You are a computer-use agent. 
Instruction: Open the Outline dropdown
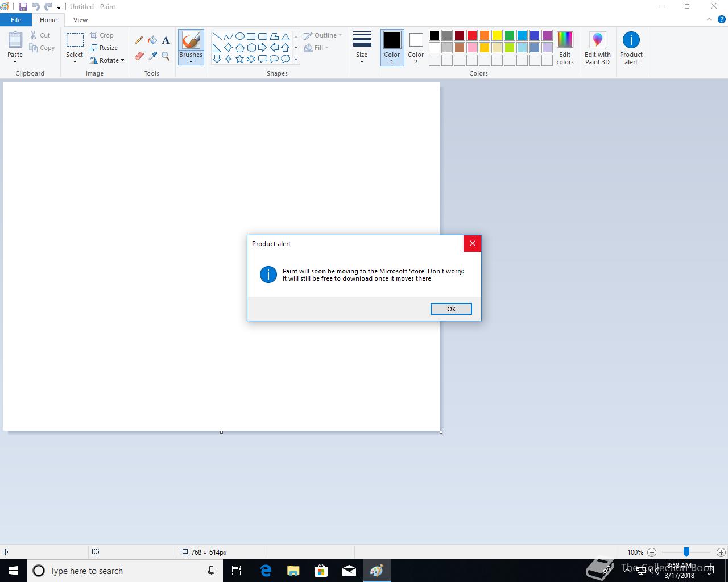[323, 35]
